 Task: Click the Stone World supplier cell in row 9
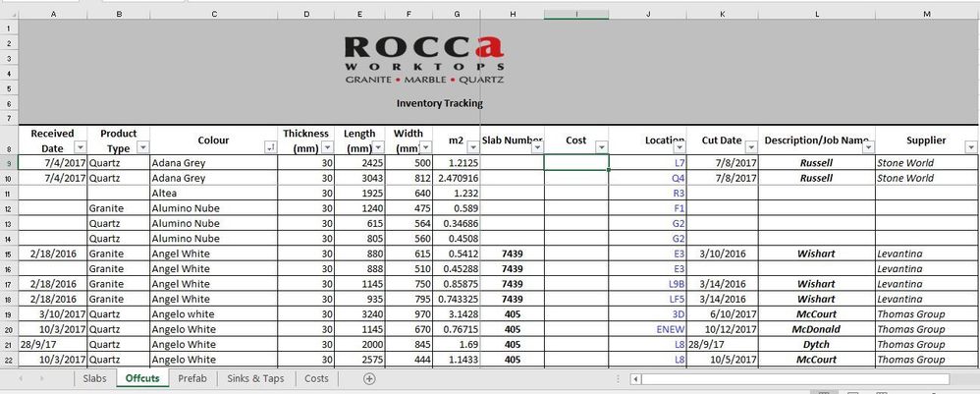coord(926,163)
